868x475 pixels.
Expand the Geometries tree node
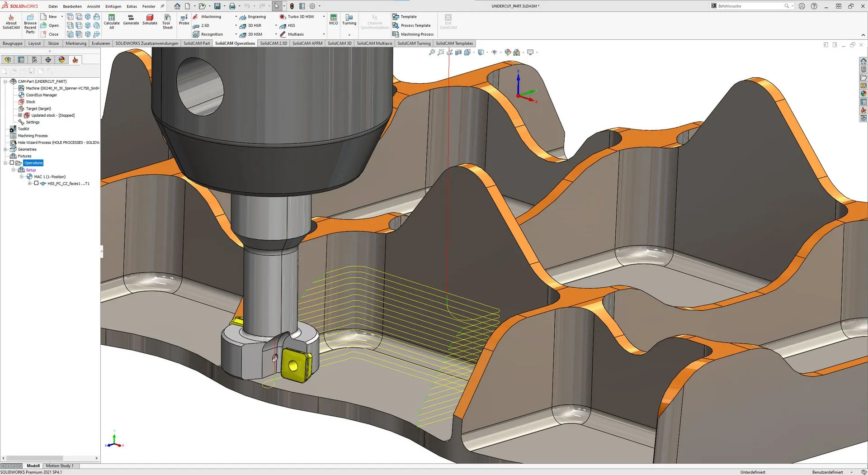tap(5, 149)
